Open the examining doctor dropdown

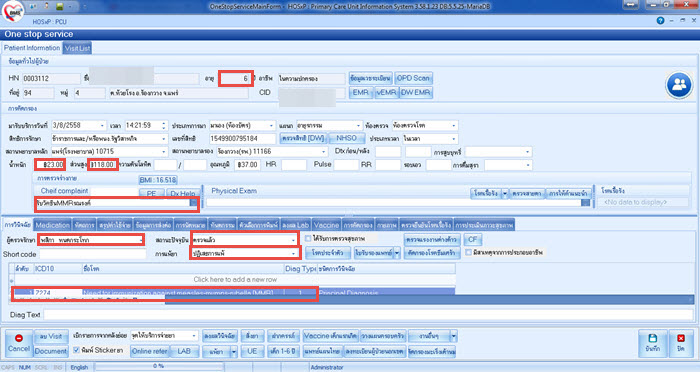pyautogui.click(x=141, y=240)
